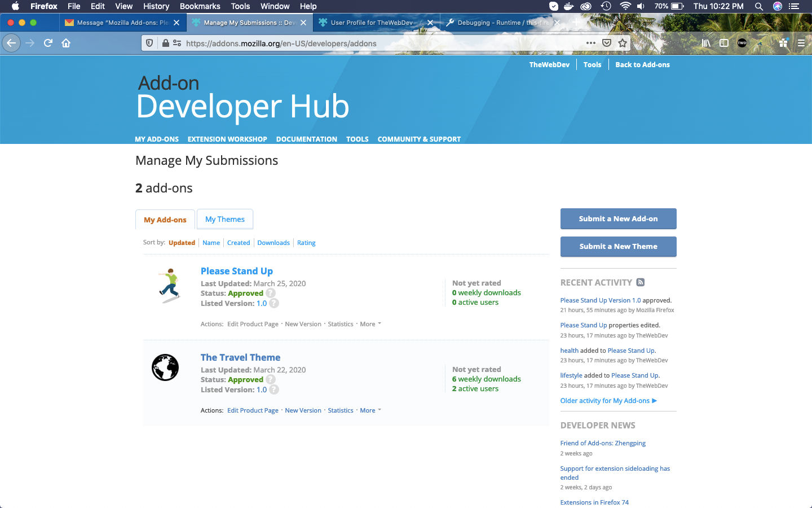Image resolution: width=812 pixels, height=508 pixels.
Task: Go forward with the arrow button
Action: 30,43
